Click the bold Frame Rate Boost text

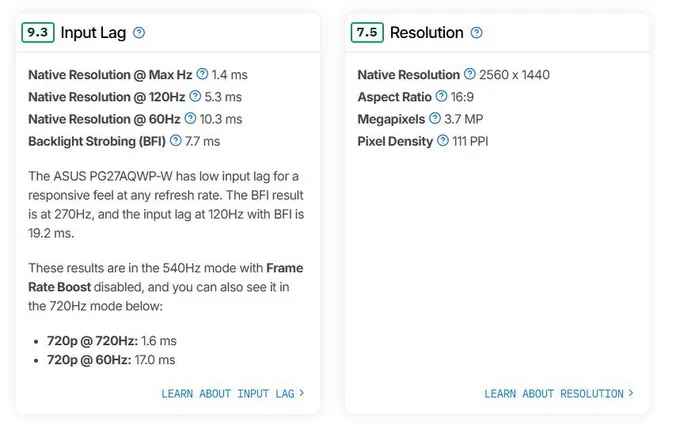tap(166, 278)
